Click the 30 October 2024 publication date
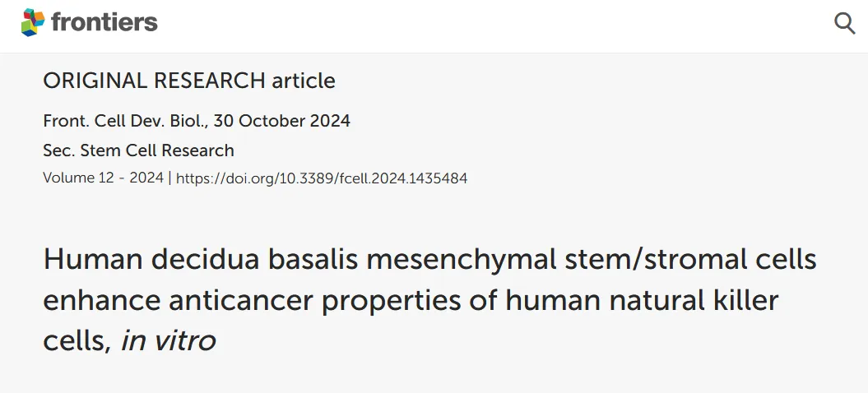Screen dimensions: 868x393 coord(281,121)
